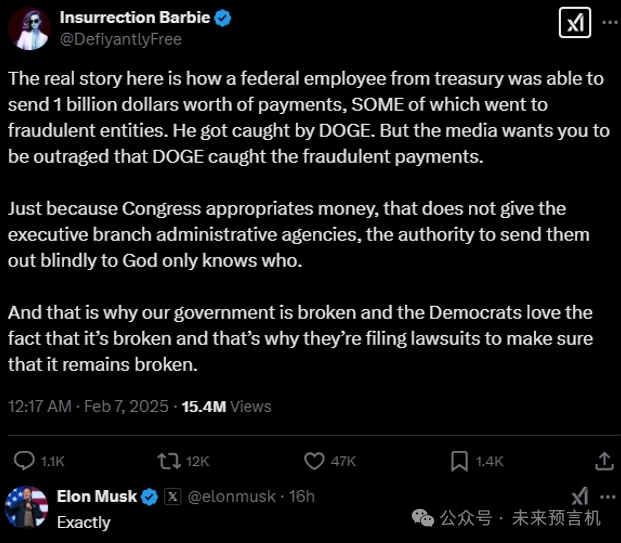The height and width of the screenshot is (543, 621).
Task: Click the X affiliation badge beside Elon Musk
Action: tap(171, 497)
